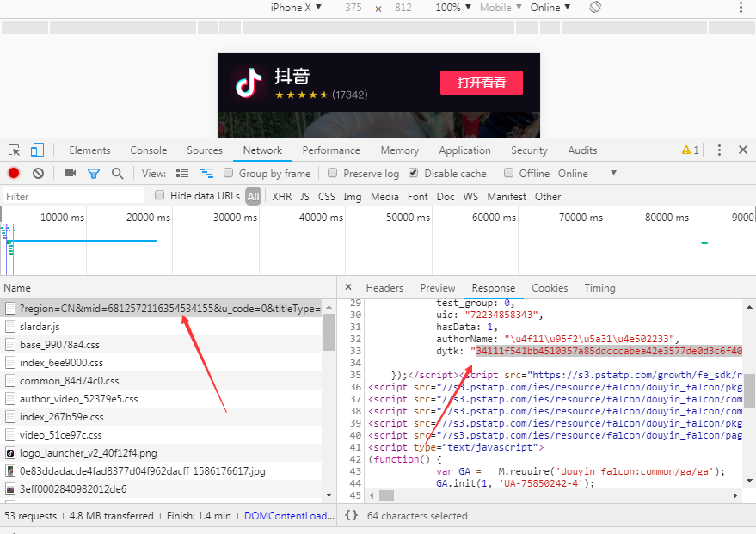Open the Security tab
The height and width of the screenshot is (534, 756).
530,150
